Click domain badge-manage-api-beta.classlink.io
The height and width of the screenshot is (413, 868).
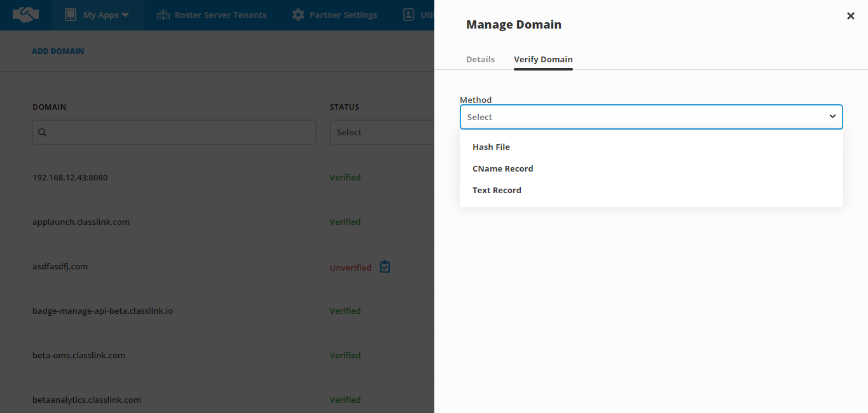click(x=102, y=311)
